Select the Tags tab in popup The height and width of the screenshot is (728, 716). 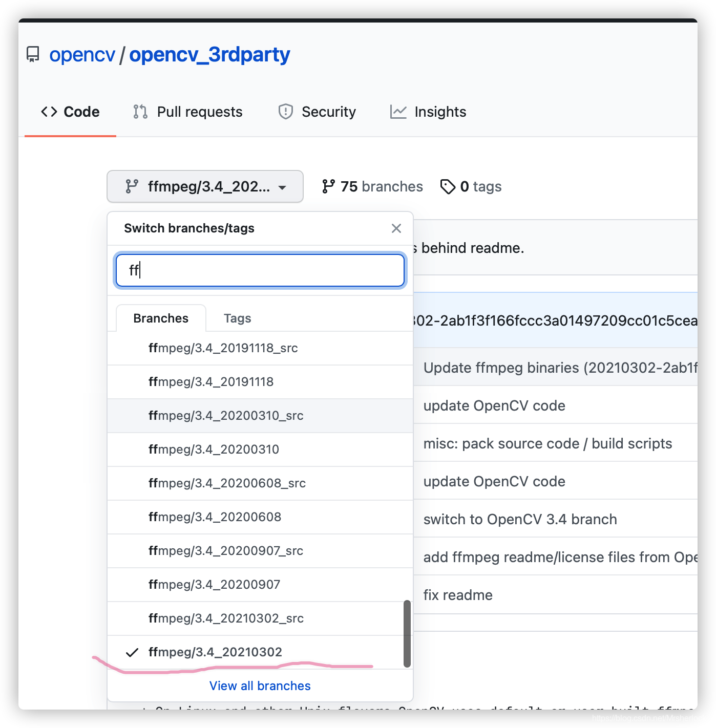click(x=237, y=318)
